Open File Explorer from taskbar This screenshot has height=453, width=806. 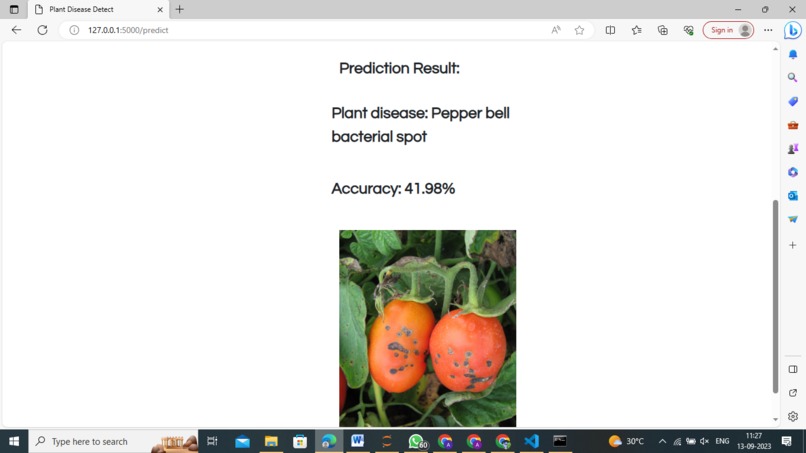tap(271, 441)
